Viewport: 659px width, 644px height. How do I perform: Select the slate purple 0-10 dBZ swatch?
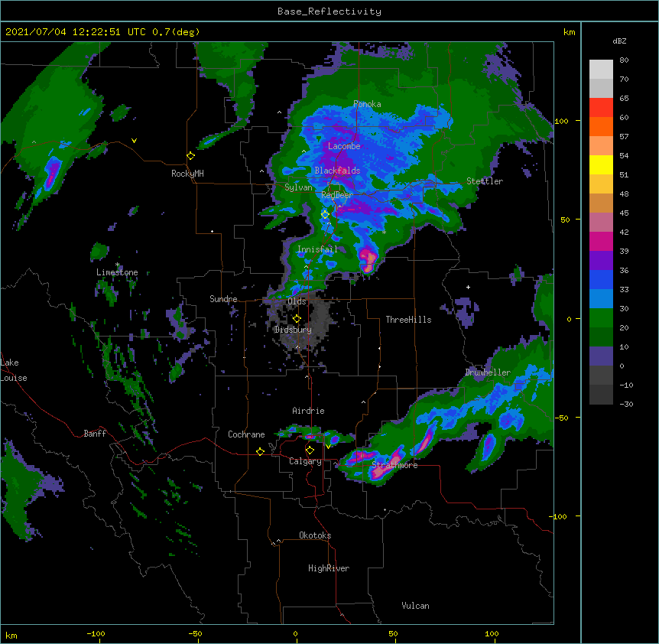(x=601, y=356)
